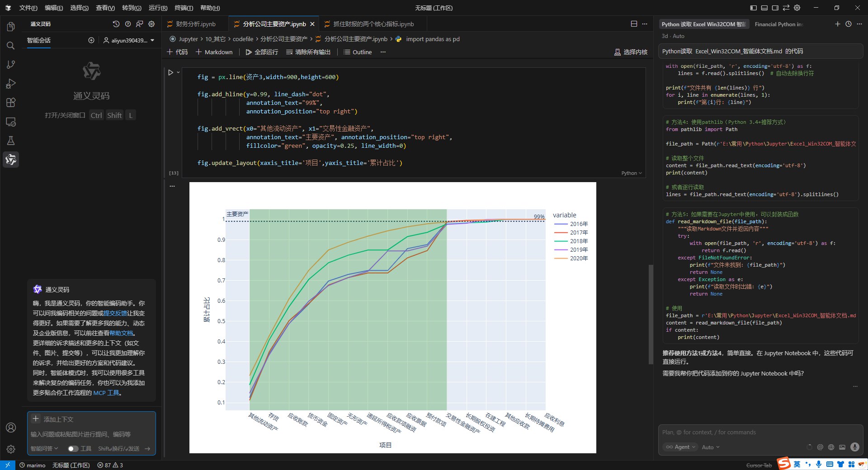Expand the 智能问答 mode dropdown
868x470 pixels.
tap(44, 449)
